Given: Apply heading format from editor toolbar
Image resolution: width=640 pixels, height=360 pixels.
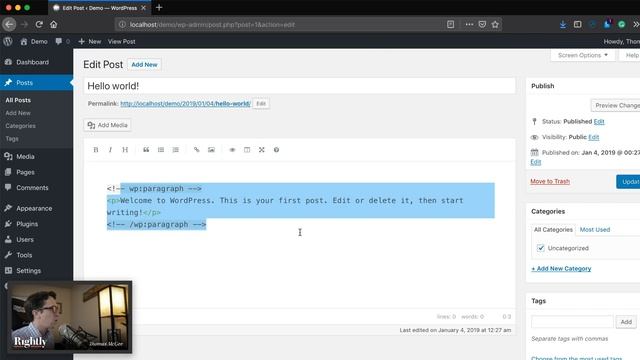Looking at the screenshot, I should [125, 150].
